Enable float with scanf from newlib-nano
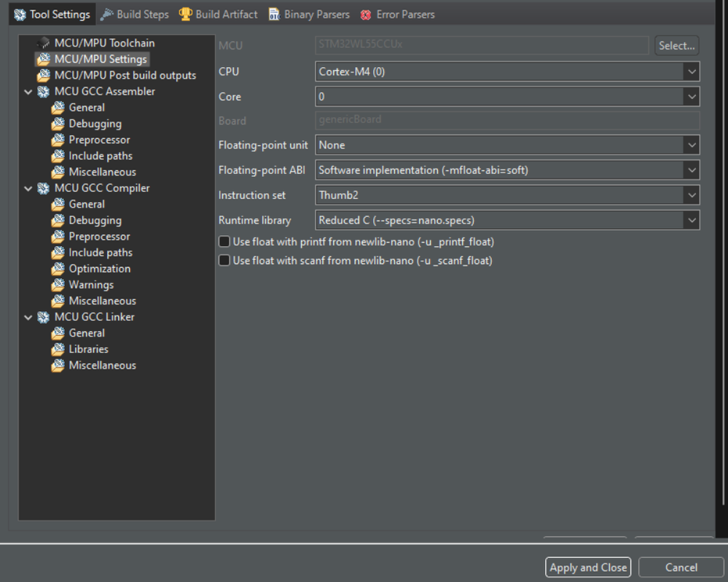728x582 pixels. pyautogui.click(x=224, y=260)
